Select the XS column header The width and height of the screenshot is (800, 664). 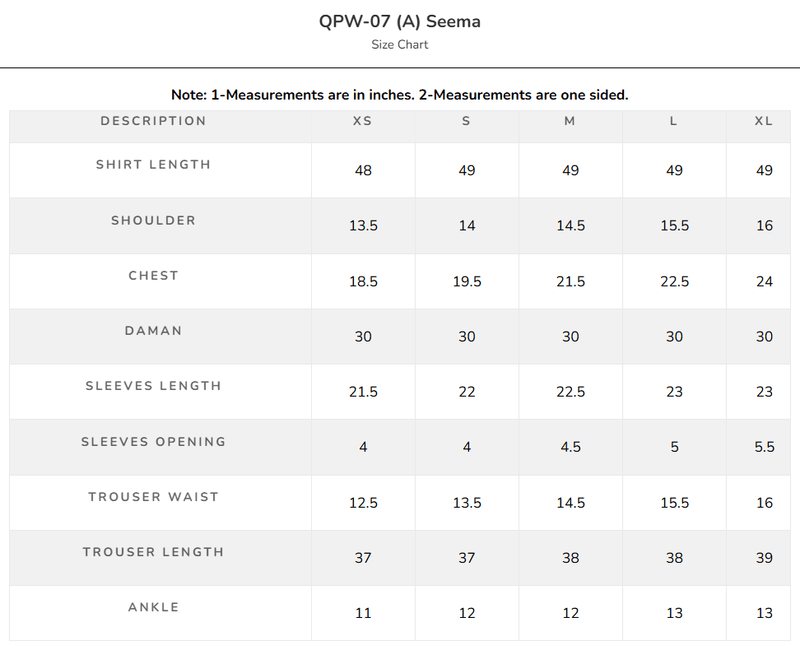pyautogui.click(x=363, y=121)
